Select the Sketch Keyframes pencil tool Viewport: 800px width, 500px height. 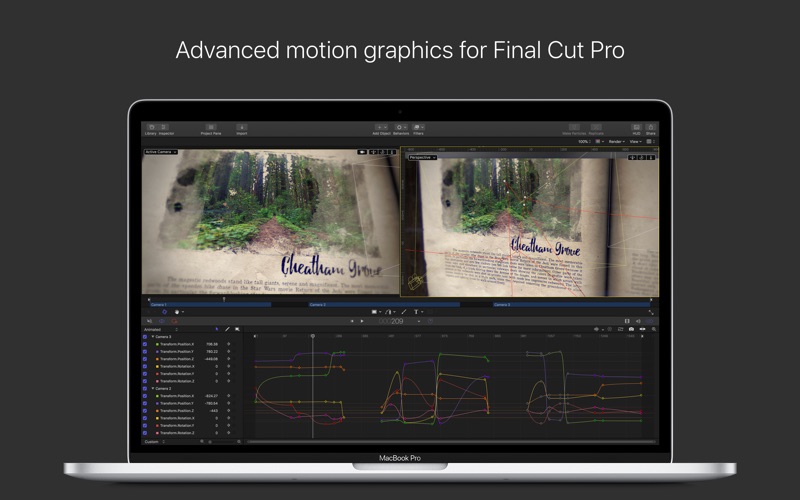coord(227,330)
